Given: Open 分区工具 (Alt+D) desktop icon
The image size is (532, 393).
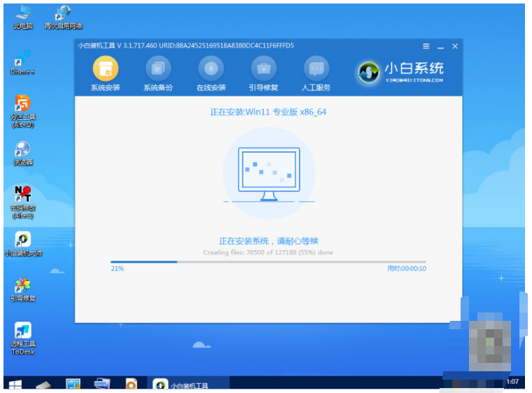Looking at the screenshot, I should [x=22, y=111].
